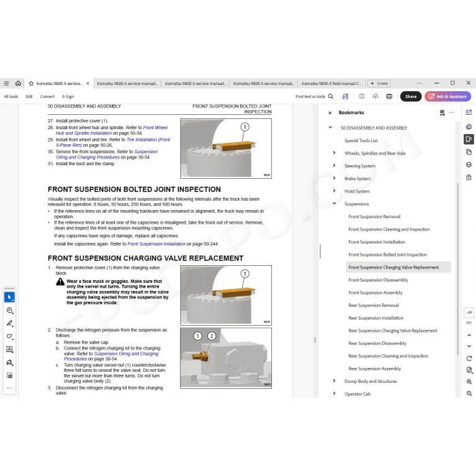
Task: Open the search magnifier icon
Action: pos(331,97)
